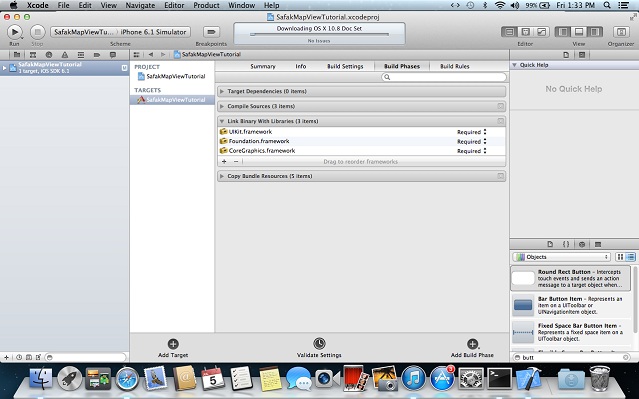
Task: Open the Organizer window
Action: pos(621,32)
